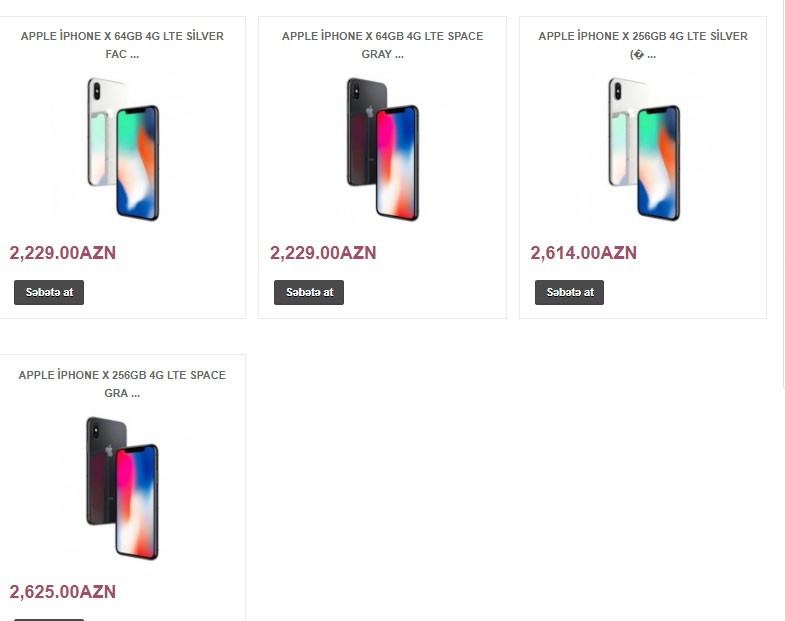Click the silver rear phone in the first product image

tap(101, 130)
